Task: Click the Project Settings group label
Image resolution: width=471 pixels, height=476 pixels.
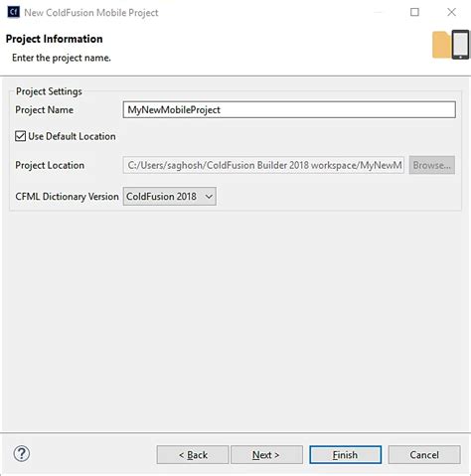Action: point(49,91)
